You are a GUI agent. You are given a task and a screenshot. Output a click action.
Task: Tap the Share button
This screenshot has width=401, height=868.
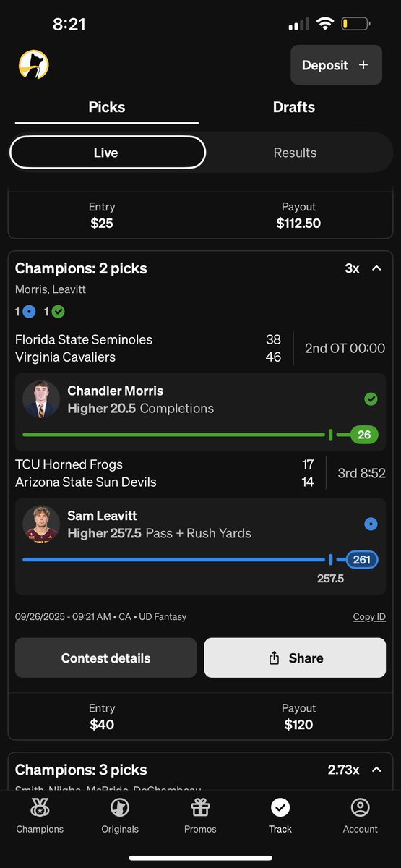coord(295,658)
